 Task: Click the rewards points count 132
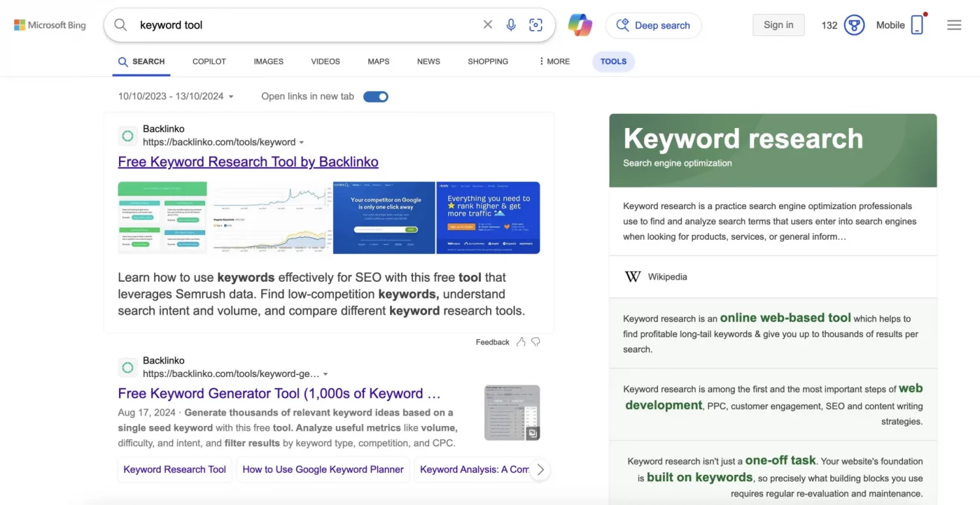coord(829,25)
